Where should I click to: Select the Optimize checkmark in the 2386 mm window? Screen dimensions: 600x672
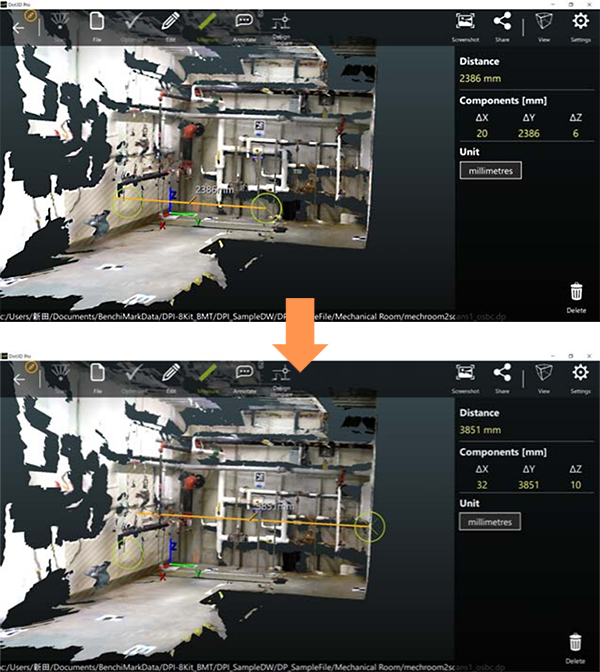pyautogui.click(x=133, y=27)
